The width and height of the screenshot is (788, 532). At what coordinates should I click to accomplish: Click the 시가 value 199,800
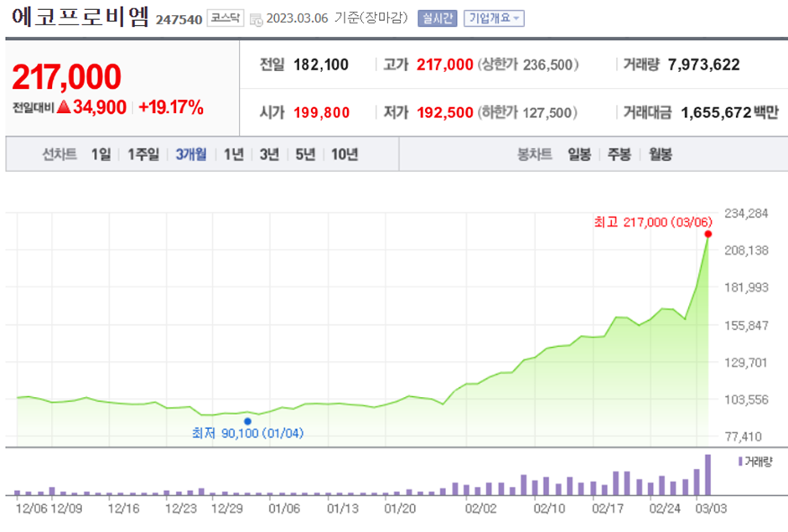pyautogui.click(x=321, y=112)
